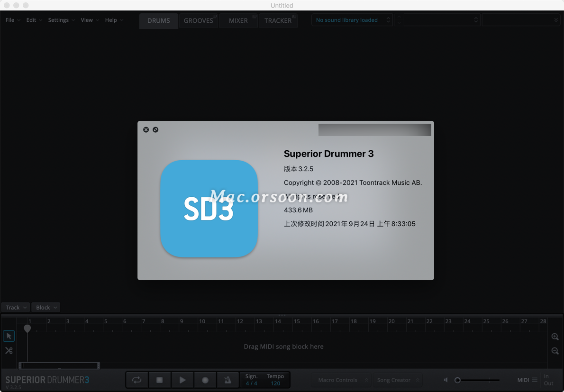Click the 'Superior Drummer 3' title text
Screen dimensions: 564x392
(329, 154)
